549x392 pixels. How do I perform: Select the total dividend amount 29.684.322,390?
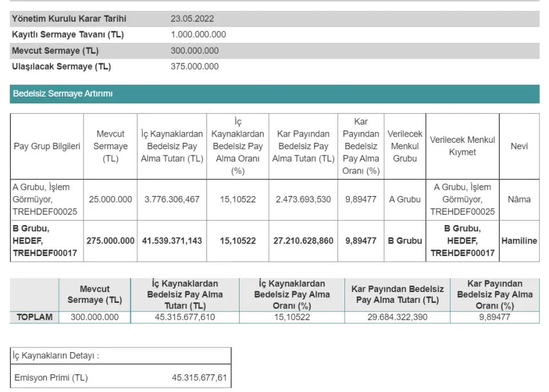(397, 317)
